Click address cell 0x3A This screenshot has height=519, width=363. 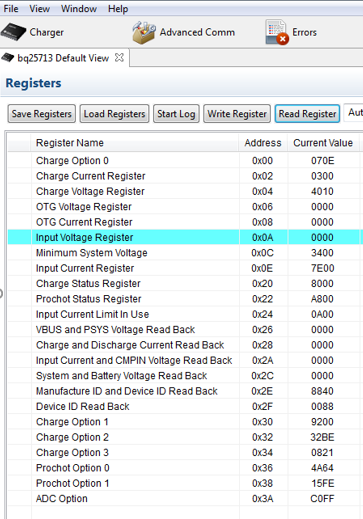click(x=263, y=498)
